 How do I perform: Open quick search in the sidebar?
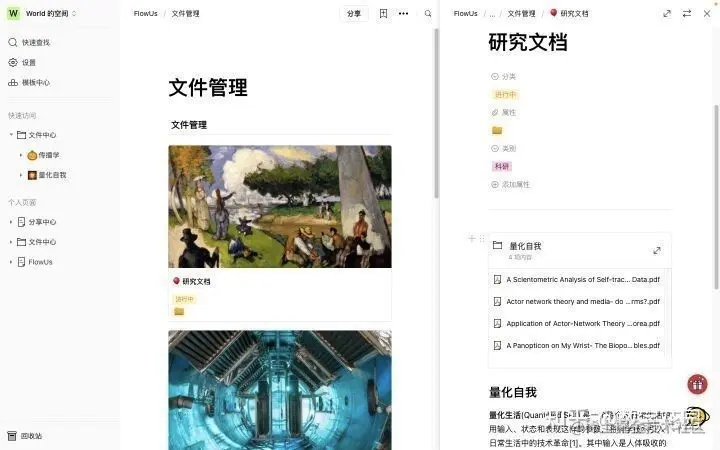coord(29,42)
